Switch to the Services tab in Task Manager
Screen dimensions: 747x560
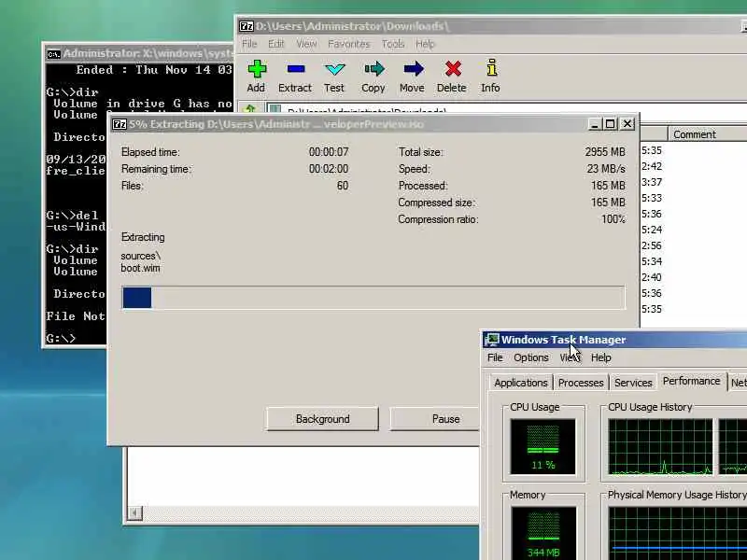coord(633,383)
